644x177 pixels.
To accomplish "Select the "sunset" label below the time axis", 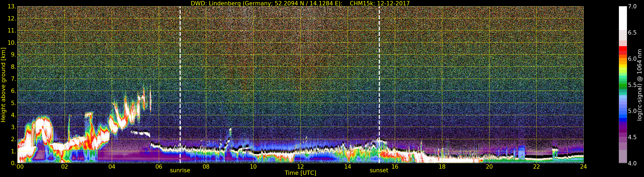I will [379, 171].
